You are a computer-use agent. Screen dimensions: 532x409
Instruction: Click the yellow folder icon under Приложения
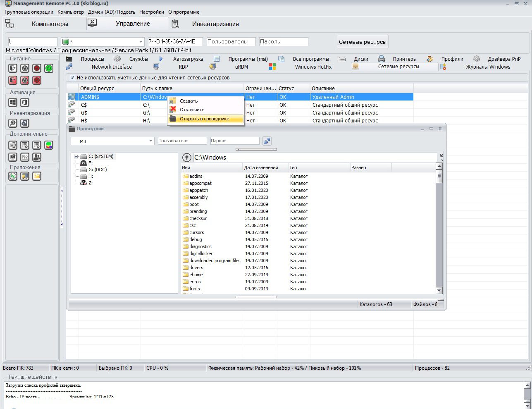pyautogui.click(x=37, y=176)
